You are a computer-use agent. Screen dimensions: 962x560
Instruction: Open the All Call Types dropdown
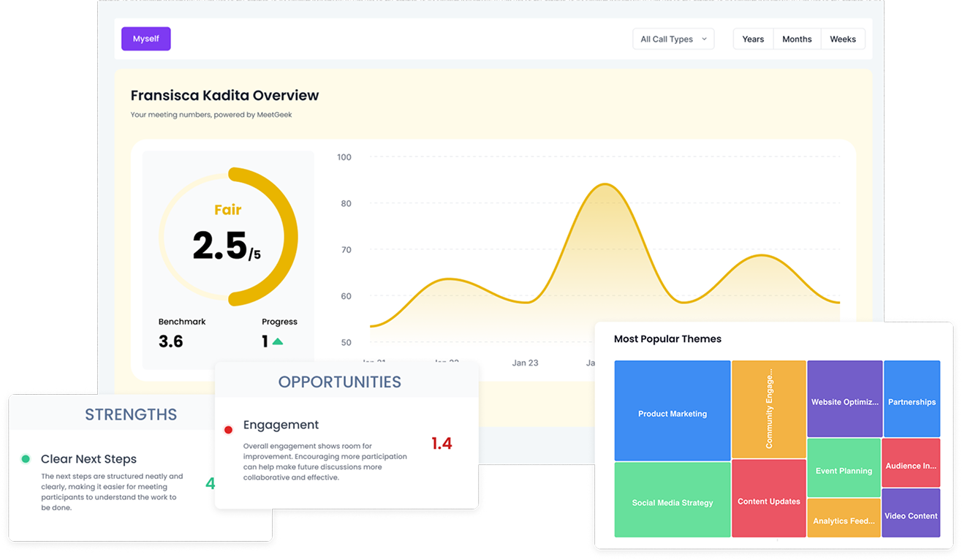click(x=673, y=39)
